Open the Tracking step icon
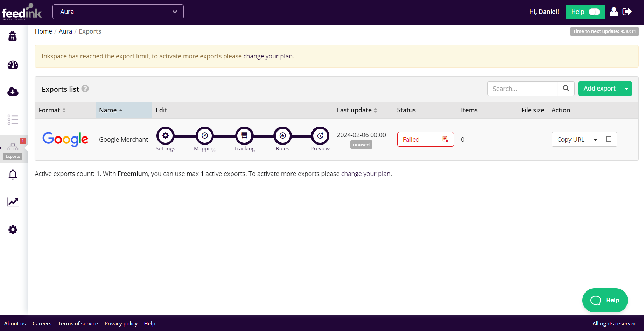Image resolution: width=644 pixels, height=331 pixels. [x=244, y=136]
